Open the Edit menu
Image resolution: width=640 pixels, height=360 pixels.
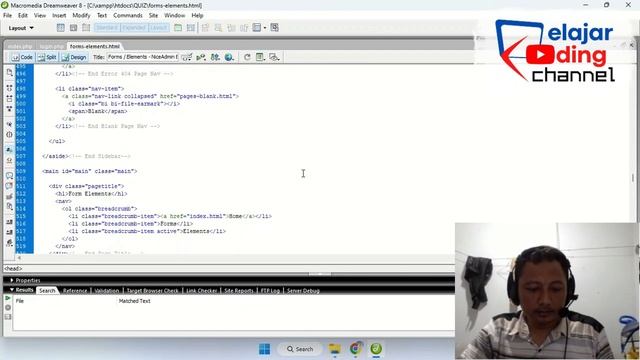pyautogui.click(x=23, y=16)
